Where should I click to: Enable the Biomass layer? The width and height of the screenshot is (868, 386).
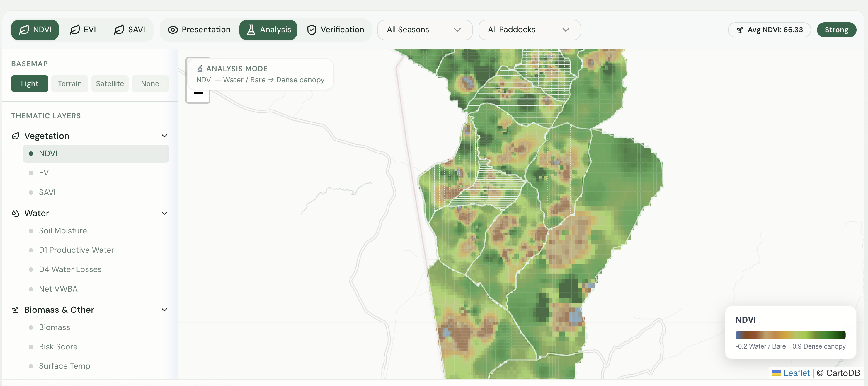click(x=96, y=327)
